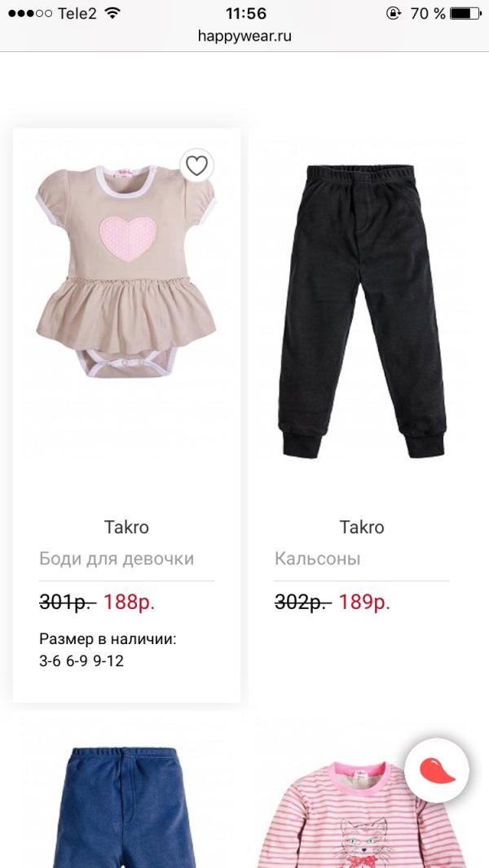Tap the Wi-Fi signal icon
489x868 pixels.
point(112,13)
